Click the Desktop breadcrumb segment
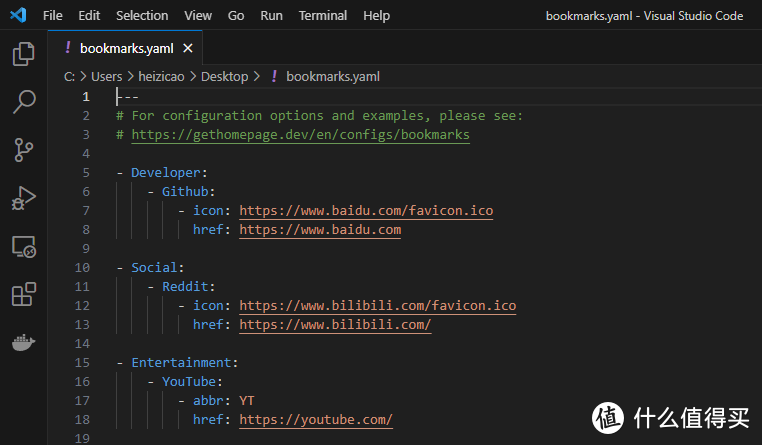Image resolution: width=762 pixels, height=445 pixels. point(224,76)
